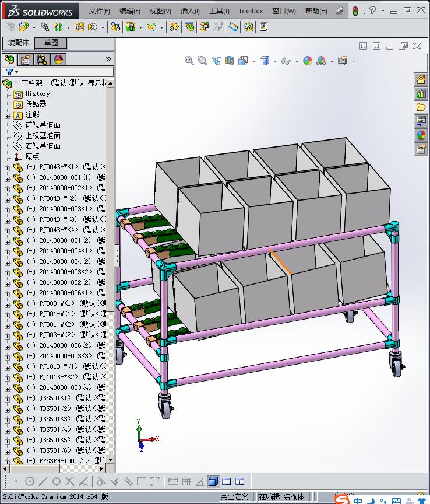Open the 视图(V) menu
This screenshot has width=430, height=504.
pos(160,11)
